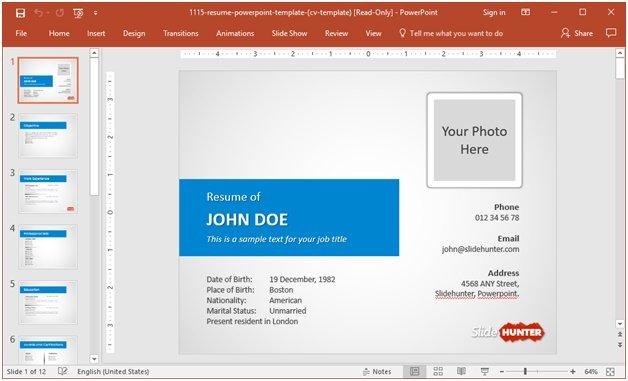The width and height of the screenshot is (628, 381).
Task: Select slide 1 thumbnail
Action: pos(48,80)
